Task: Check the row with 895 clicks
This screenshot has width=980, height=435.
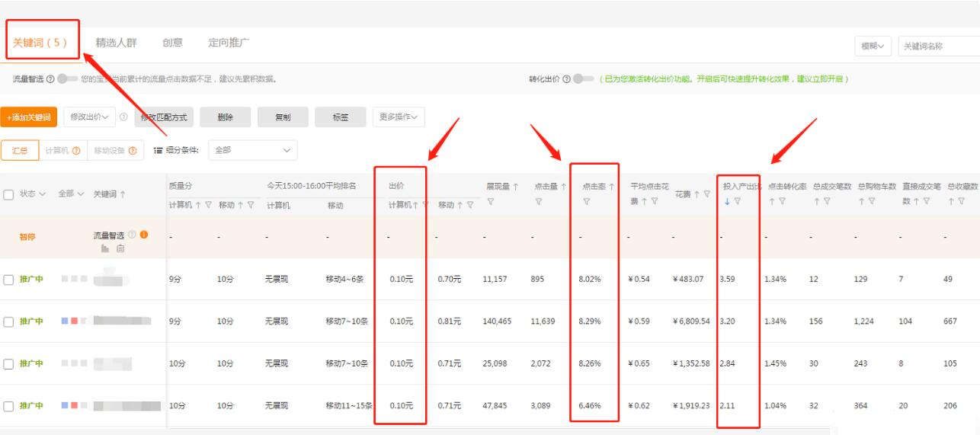Action: coord(8,279)
